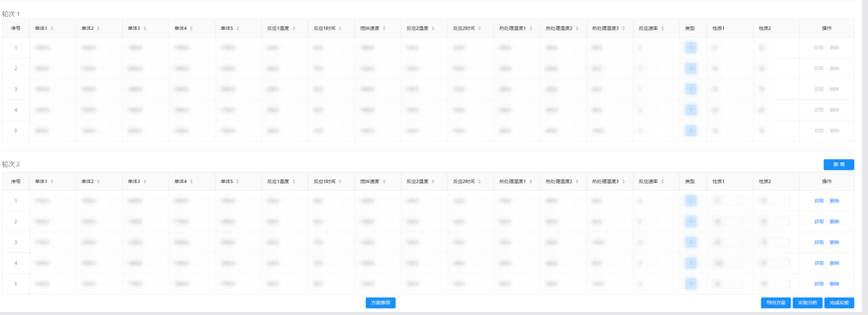Screen dimensions: 868x315
Task: Click the 方案推荐 button
Action: (381, 303)
